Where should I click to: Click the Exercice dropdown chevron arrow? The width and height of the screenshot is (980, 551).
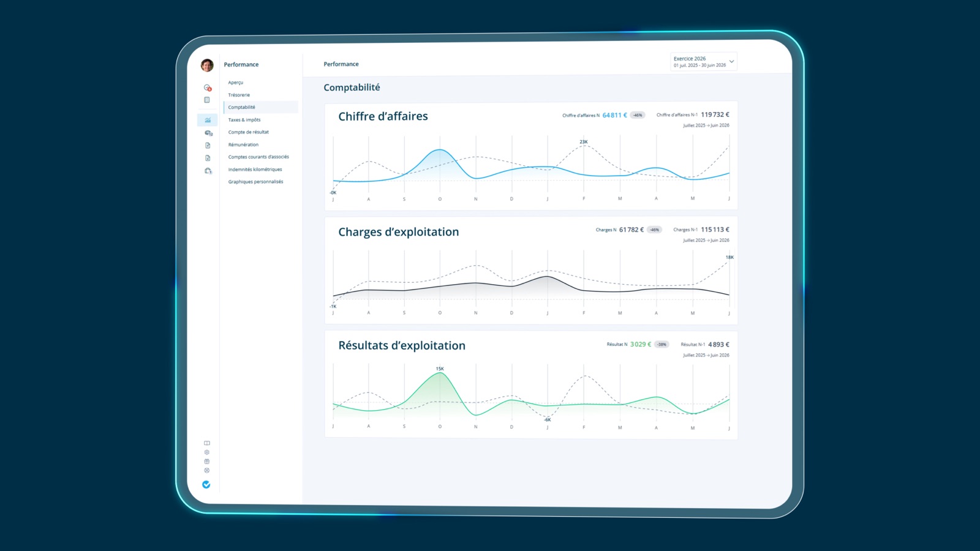click(x=731, y=62)
